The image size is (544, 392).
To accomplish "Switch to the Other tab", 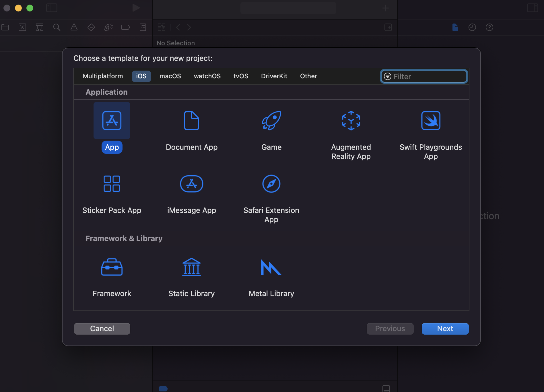I will coord(308,76).
